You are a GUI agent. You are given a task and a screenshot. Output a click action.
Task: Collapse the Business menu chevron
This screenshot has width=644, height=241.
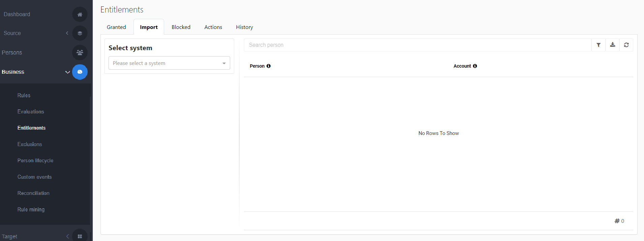pyautogui.click(x=67, y=72)
